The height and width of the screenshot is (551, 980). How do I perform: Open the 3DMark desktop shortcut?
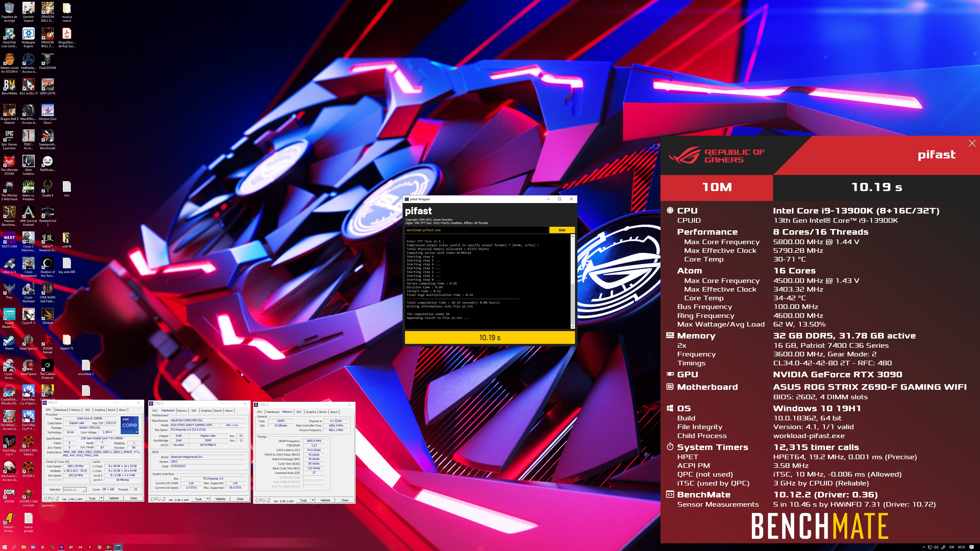click(x=47, y=316)
